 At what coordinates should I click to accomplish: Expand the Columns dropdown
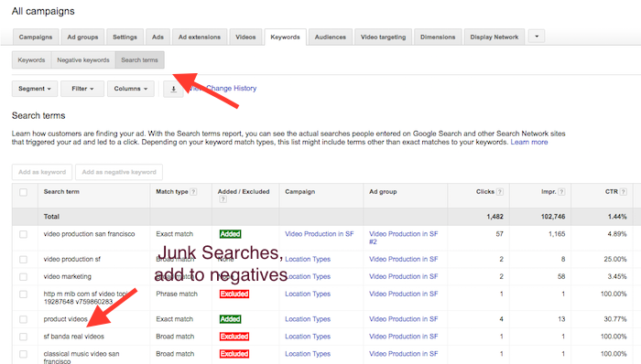coord(131,89)
